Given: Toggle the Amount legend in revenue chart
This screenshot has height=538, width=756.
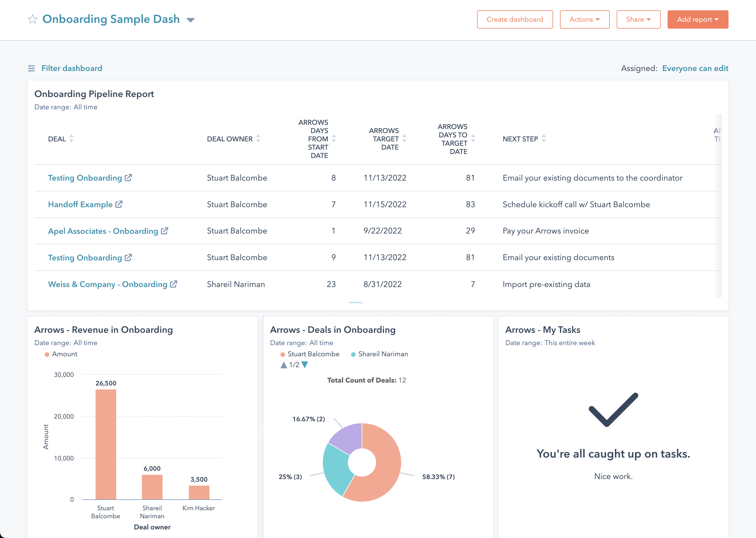Looking at the screenshot, I should [61, 354].
